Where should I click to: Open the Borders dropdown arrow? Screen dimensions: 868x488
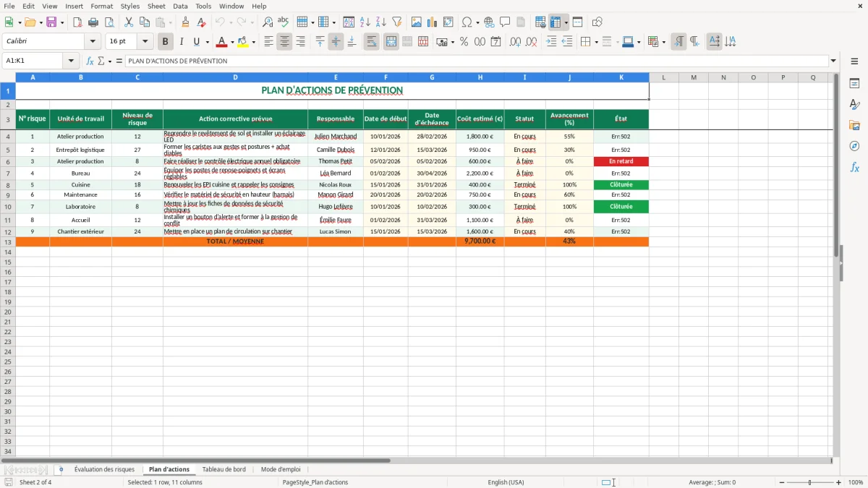[x=596, y=42]
